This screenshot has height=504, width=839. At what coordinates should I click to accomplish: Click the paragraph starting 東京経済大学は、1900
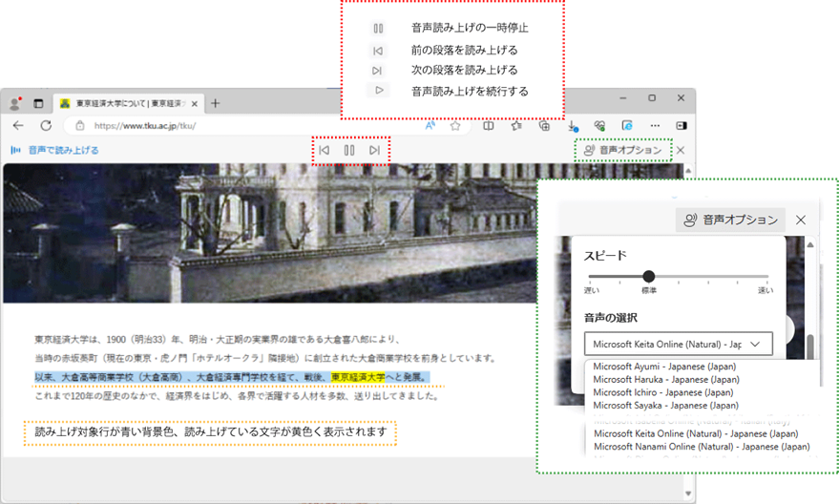pos(218,339)
